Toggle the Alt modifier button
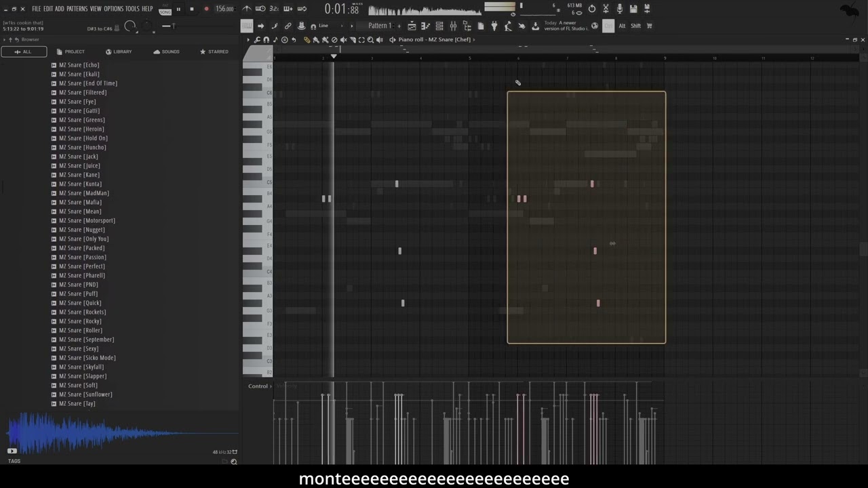The image size is (868, 488). (622, 26)
